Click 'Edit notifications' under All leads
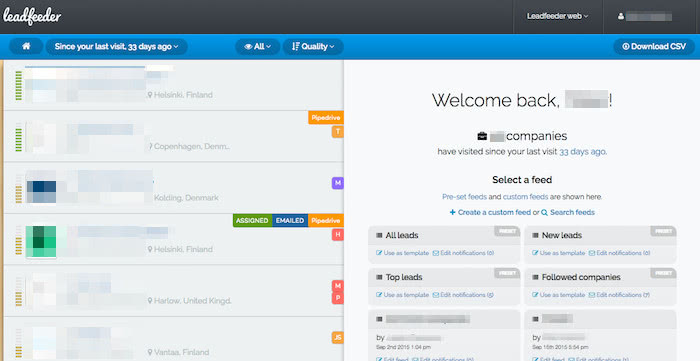This screenshot has height=361, width=700. (x=463, y=253)
